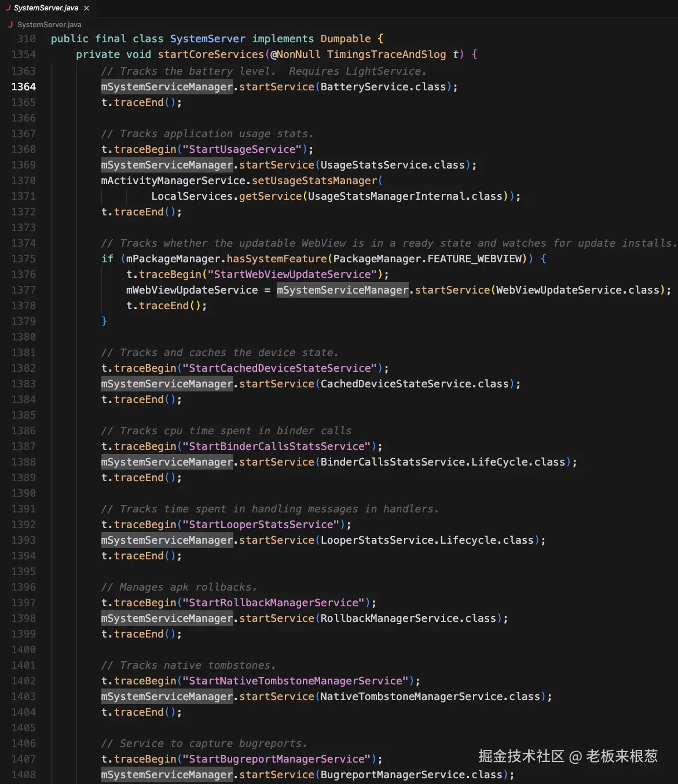Click Dumpable interface name
Viewport: 678px width, 784px height.
tap(346, 39)
